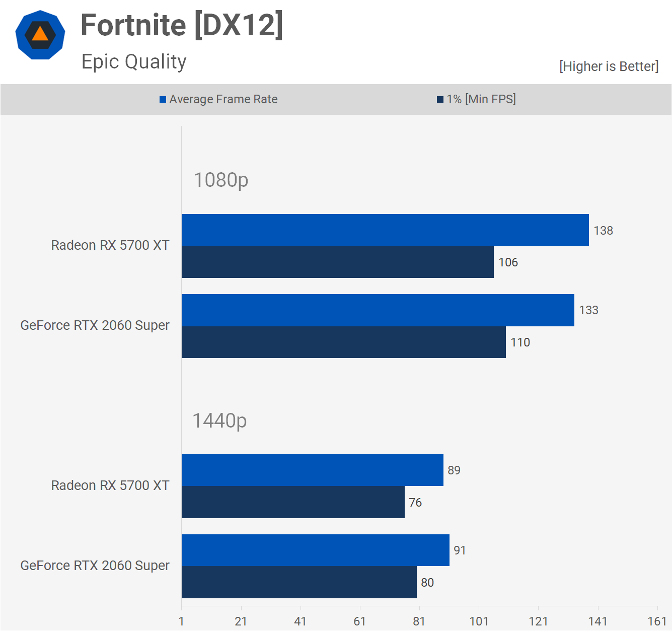Click the 1080p GeForce 1% min FPS bar
Screen dimensions: 672x631
344,342
